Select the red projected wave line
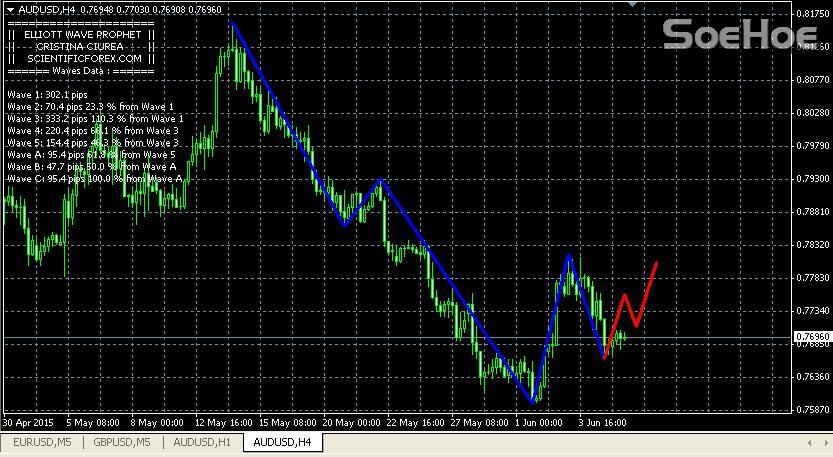 (631, 310)
